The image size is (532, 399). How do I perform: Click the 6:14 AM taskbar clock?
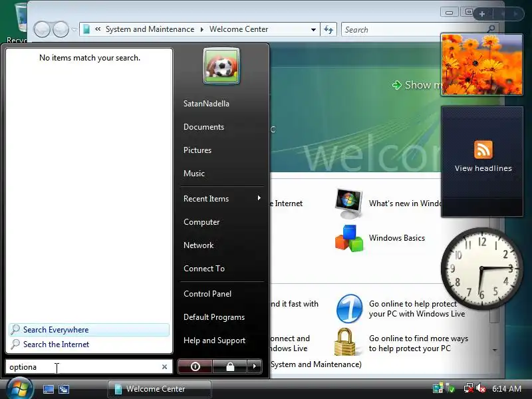(507, 388)
